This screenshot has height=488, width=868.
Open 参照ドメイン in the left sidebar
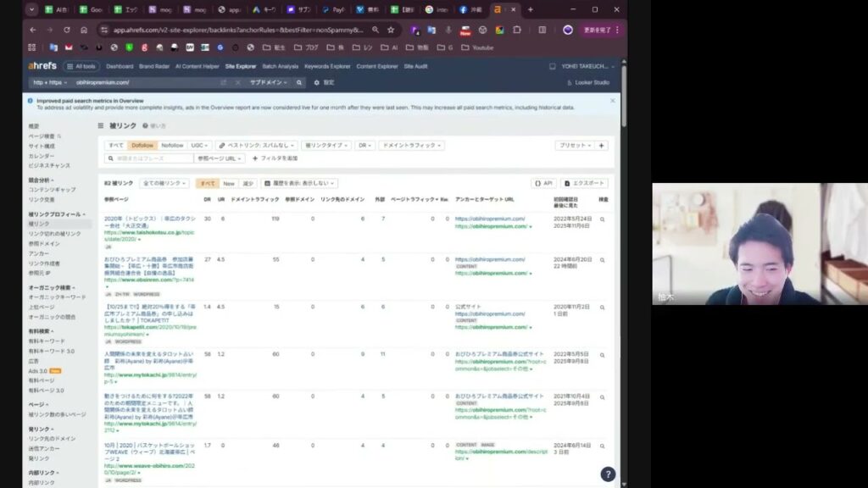coord(44,243)
